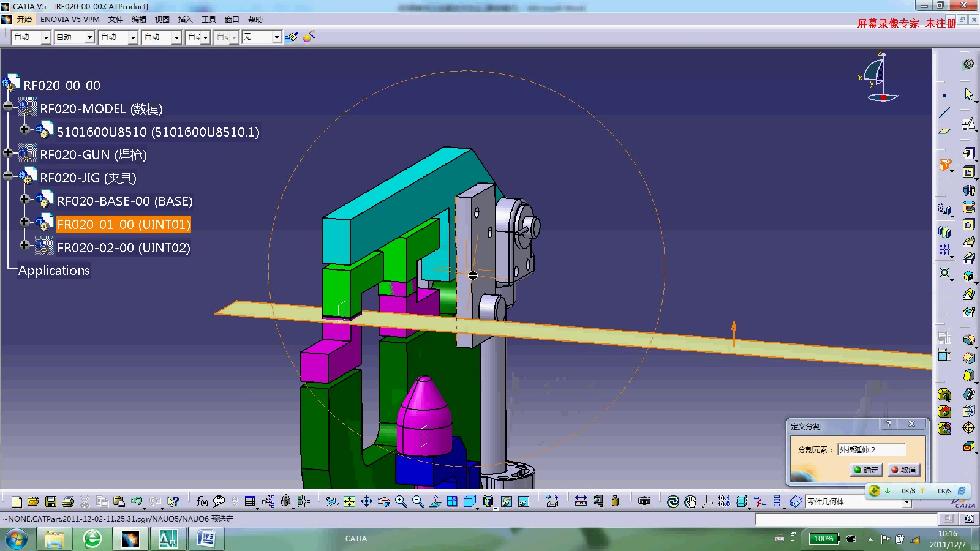Expand the 5101600U8510 tree node
Screen dimensions: 980x551
[x=24, y=129]
